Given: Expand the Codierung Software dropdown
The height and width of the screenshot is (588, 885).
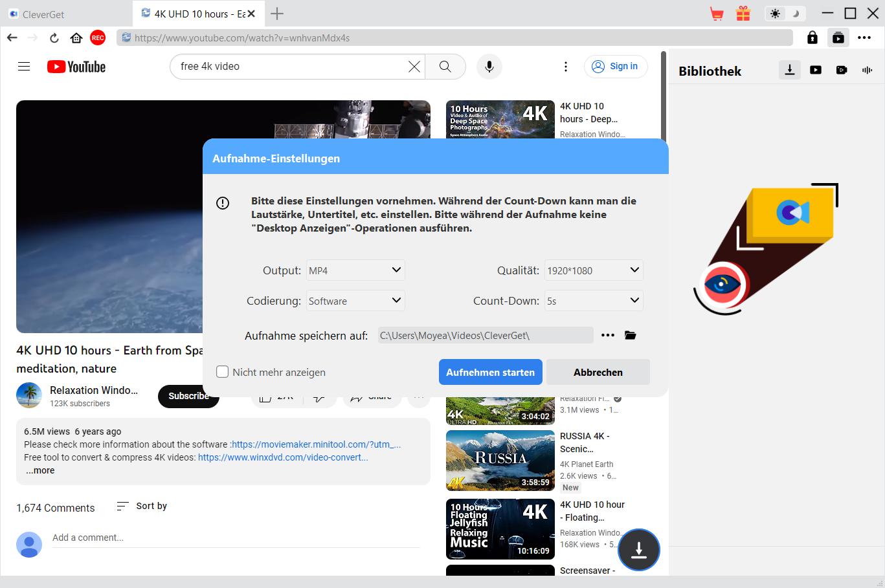Looking at the screenshot, I should (355, 301).
